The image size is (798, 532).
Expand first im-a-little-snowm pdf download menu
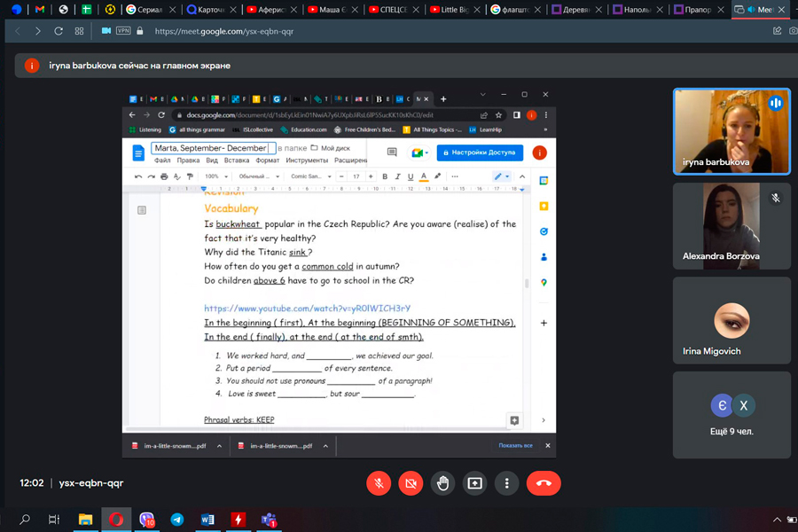(219, 446)
